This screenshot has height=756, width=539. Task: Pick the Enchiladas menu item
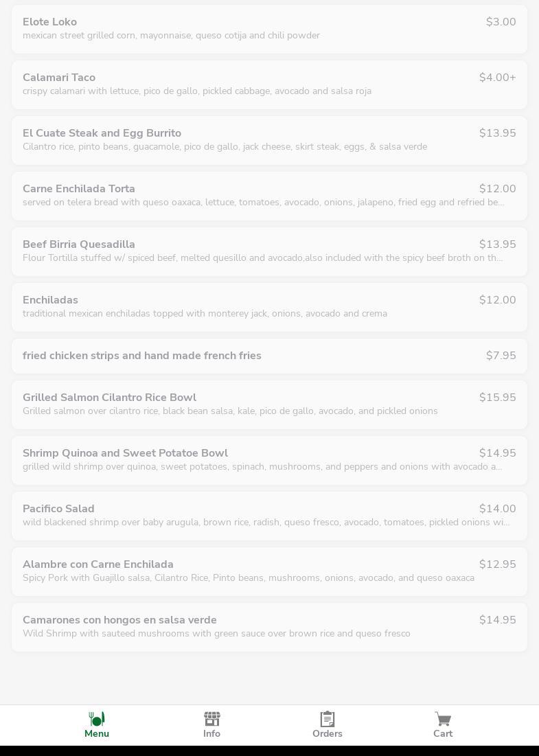pyautogui.click(x=269, y=307)
